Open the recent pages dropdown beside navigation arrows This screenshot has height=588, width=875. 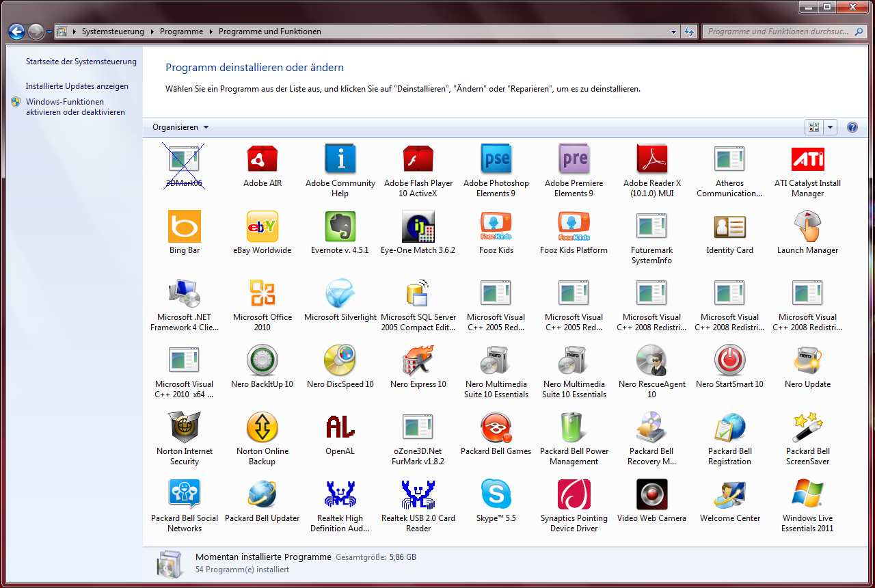(49, 31)
